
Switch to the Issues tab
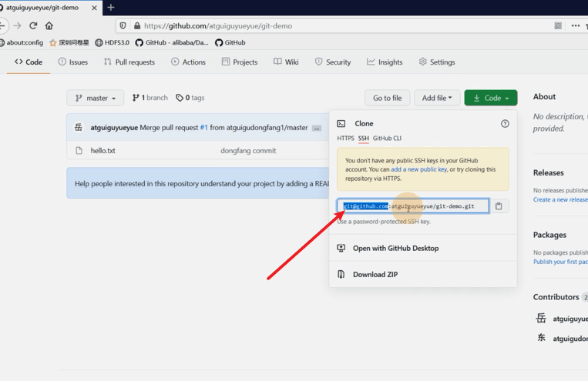pyautogui.click(x=73, y=62)
